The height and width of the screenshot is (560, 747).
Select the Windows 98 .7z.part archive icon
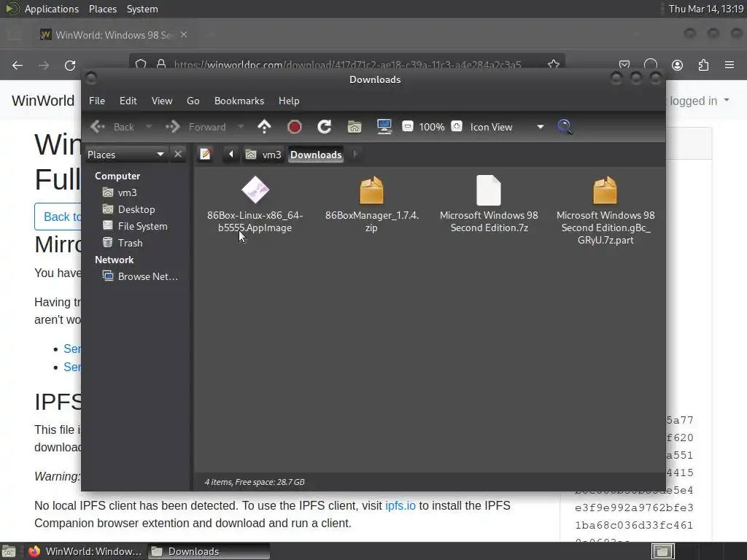click(605, 190)
